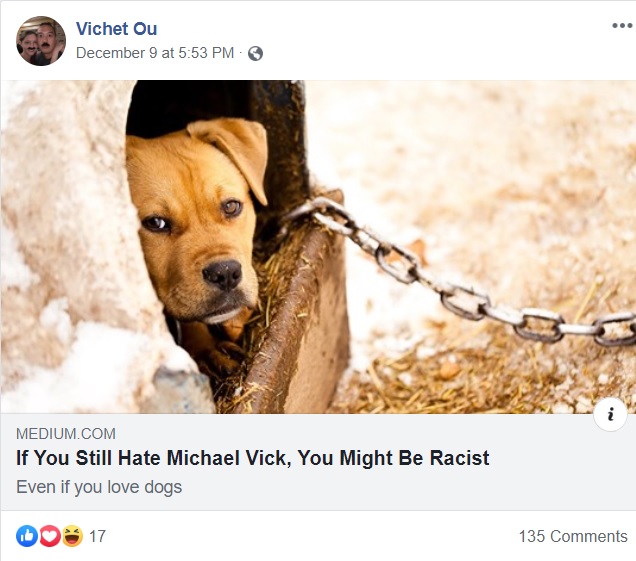Open the post options three-dot menu
636x561 pixels.
pos(622,26)
